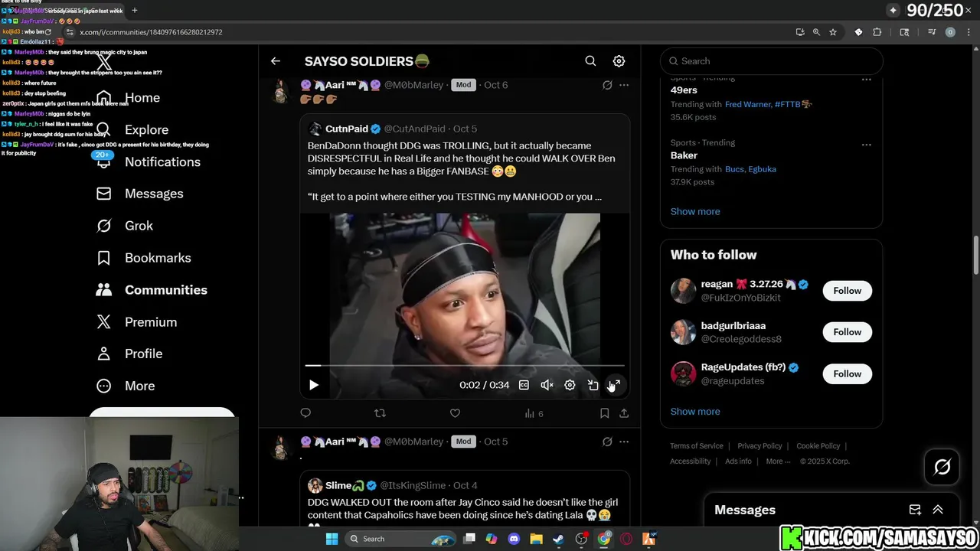980x551 pixels.
Task: Bookmark this page star in address bar
Action: [x=833, y=32]
